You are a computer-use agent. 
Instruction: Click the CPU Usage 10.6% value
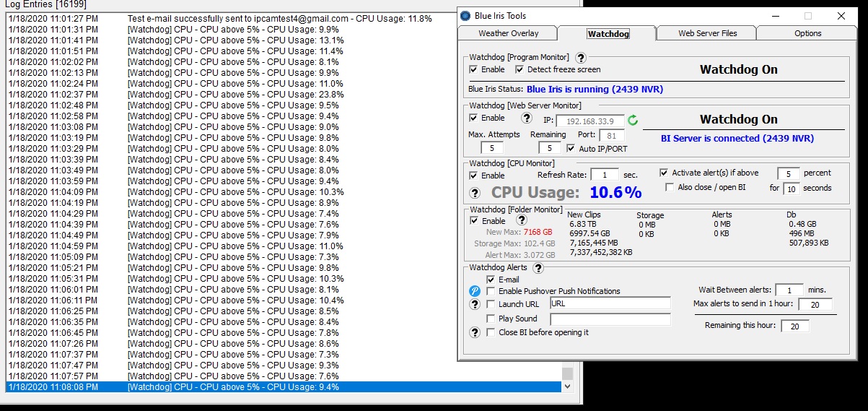coord(615,192)
